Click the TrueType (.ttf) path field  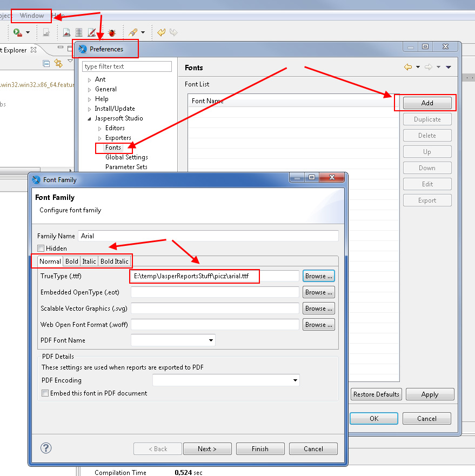tap(215, 276)
